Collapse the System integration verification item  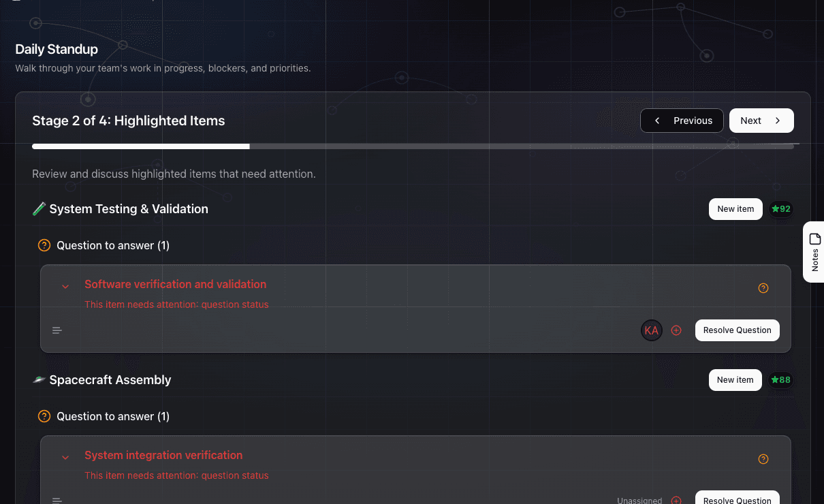(x=65, y=458)
